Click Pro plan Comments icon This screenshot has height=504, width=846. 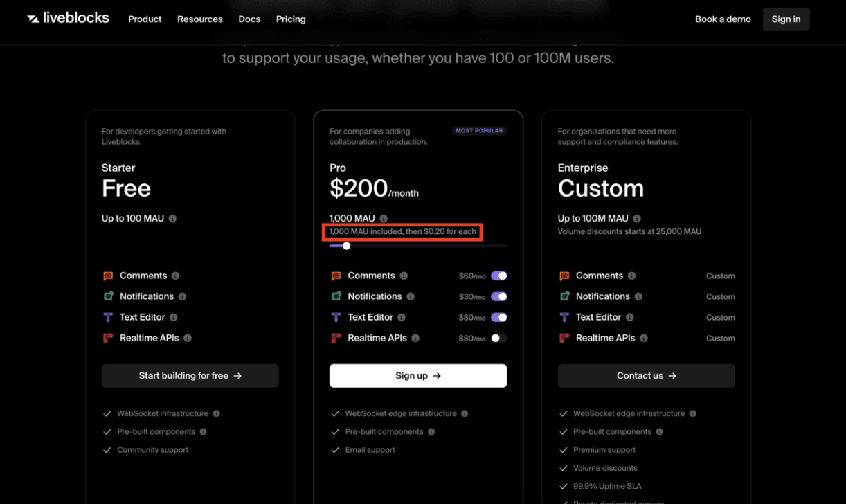click(336, 276)
